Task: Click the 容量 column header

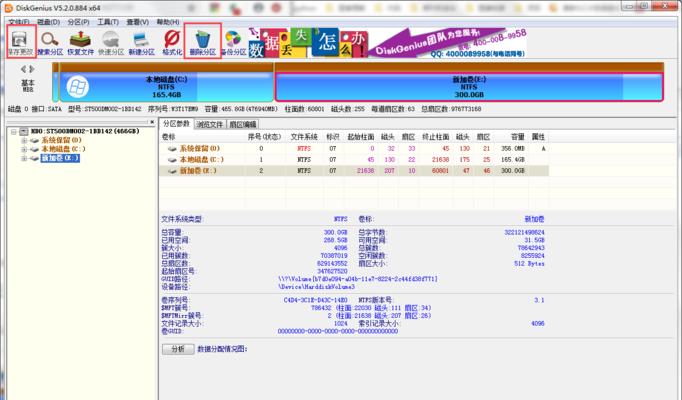Action: click(x=517, y=137)
